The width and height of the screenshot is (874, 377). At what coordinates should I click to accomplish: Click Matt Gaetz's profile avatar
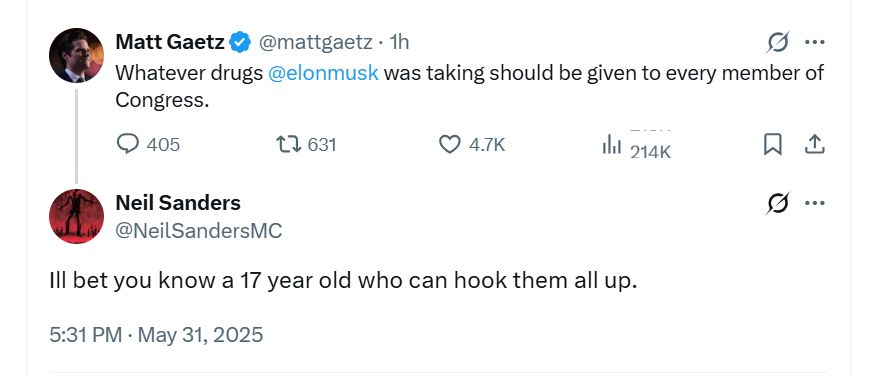coord(76,55)
